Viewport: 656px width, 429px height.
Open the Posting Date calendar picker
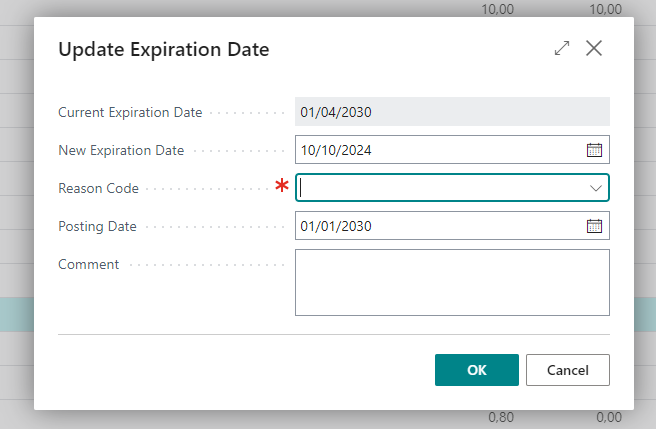click(x=594, y=226)
